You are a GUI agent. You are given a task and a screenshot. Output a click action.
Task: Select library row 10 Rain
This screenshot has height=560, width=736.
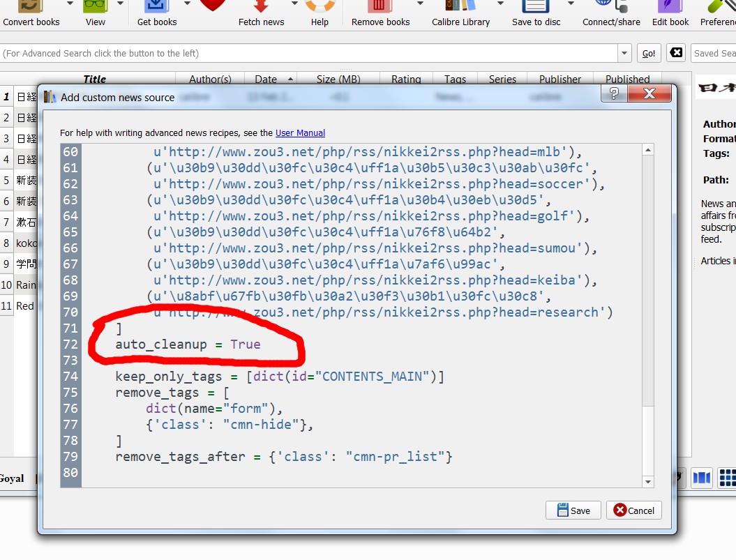click(x=19, y=285)
